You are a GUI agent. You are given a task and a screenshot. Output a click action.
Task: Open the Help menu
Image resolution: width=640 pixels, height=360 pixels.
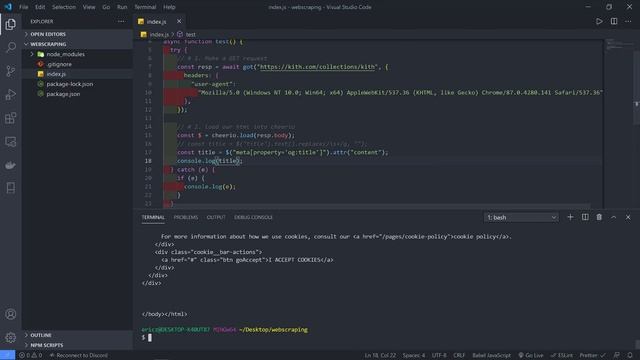(169, 7)
